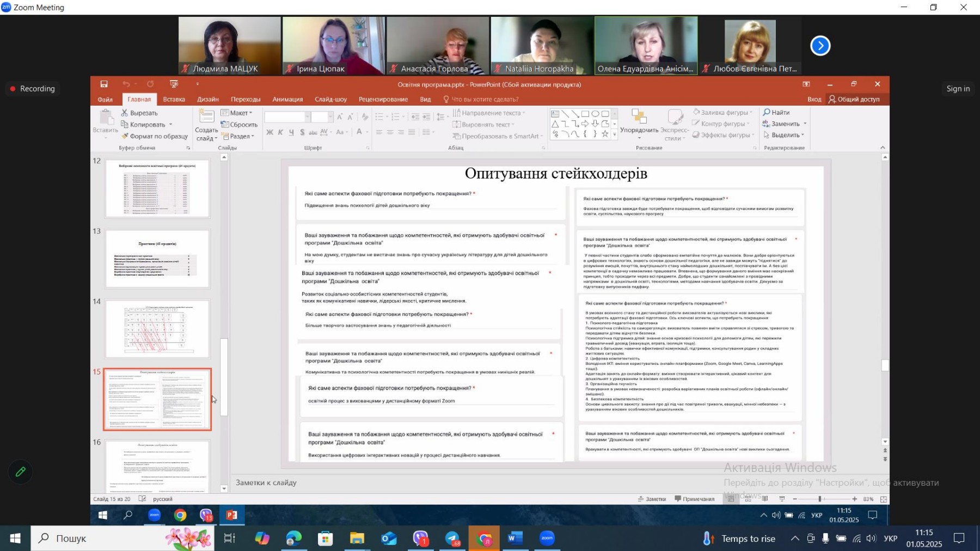
Task: Click the Sign in link in Zoom
Action: 958,89
